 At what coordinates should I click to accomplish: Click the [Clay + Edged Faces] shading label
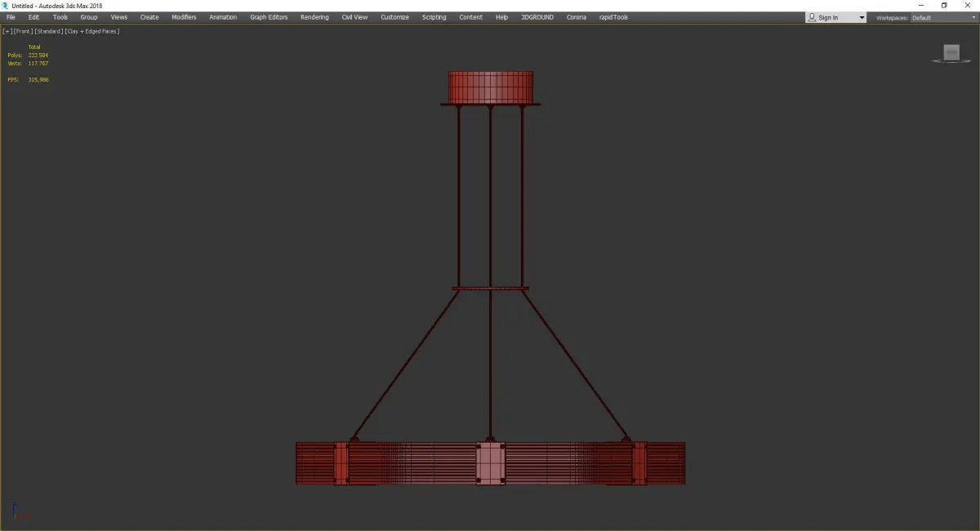[x=91, y=31]
